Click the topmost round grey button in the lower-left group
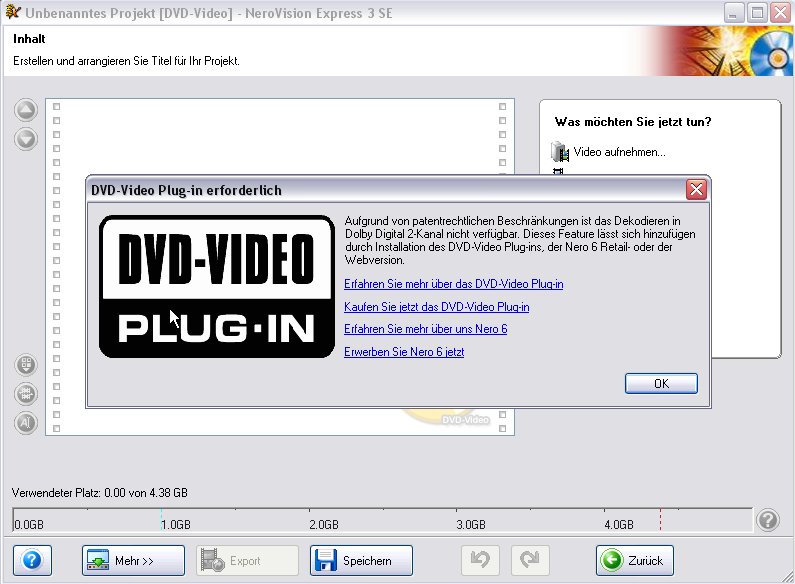 tap(26, 364)
